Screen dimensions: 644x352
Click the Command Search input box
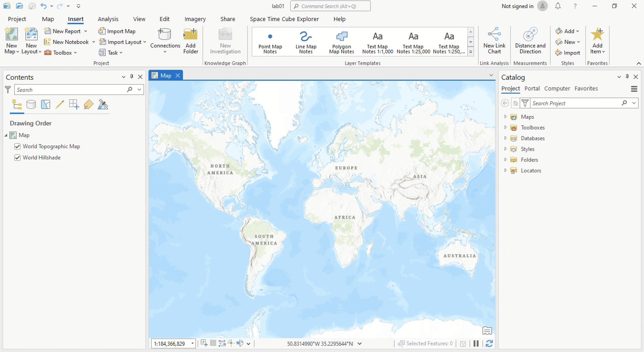(330, 6)
